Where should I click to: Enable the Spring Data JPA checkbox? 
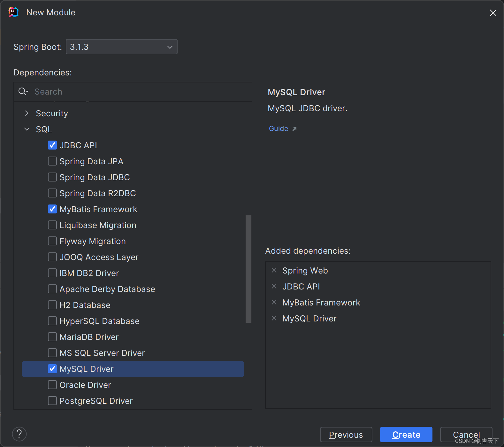point(52,161)
